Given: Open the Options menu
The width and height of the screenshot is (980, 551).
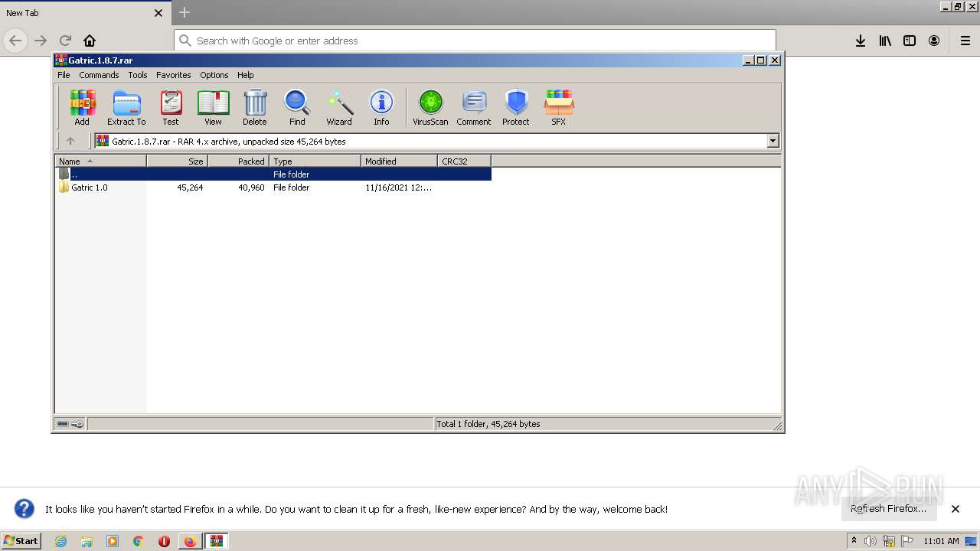Looking at the screenshot, I should [214, 75].
